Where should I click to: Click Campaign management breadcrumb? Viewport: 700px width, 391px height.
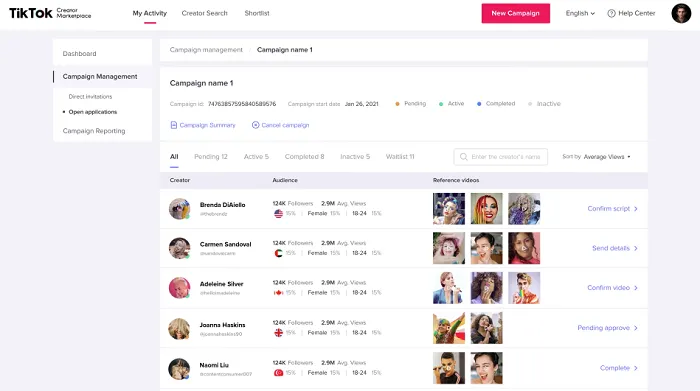coord(206,50)
